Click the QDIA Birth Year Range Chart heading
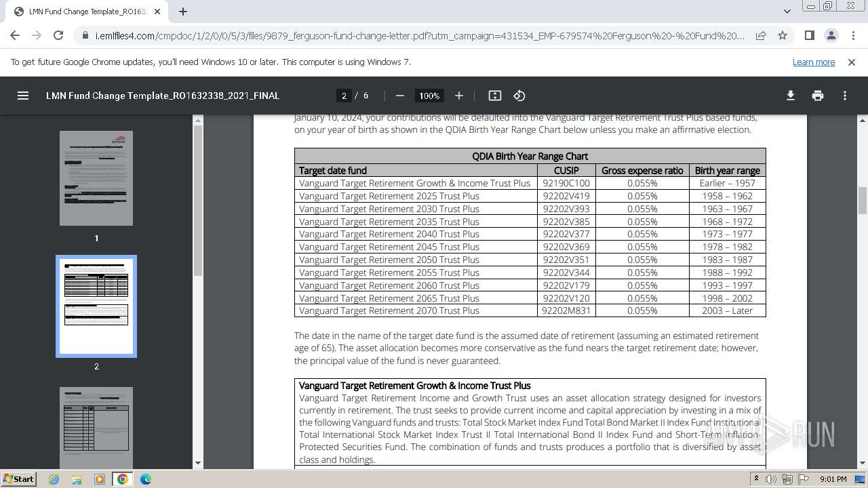868x488 pixels. pos(530,156)
